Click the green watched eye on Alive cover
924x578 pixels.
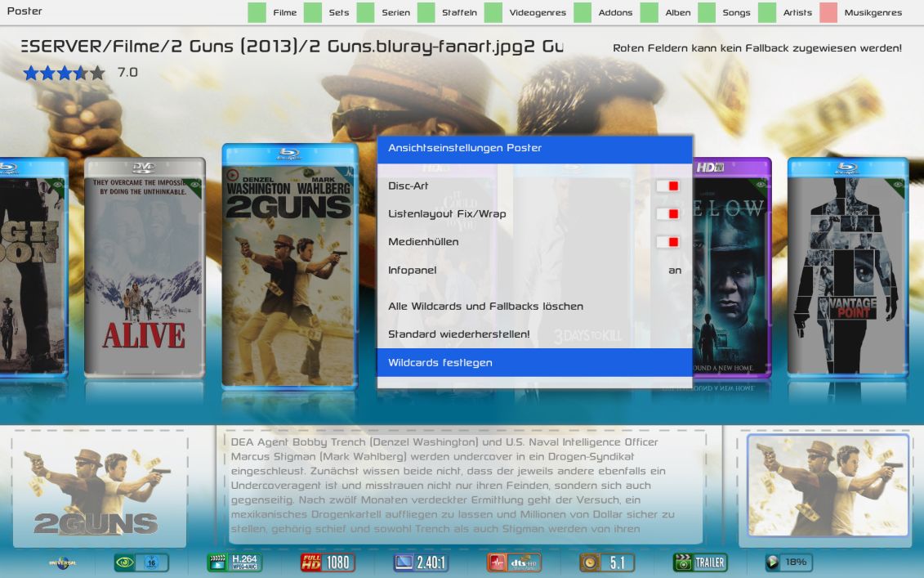(194, 187)
